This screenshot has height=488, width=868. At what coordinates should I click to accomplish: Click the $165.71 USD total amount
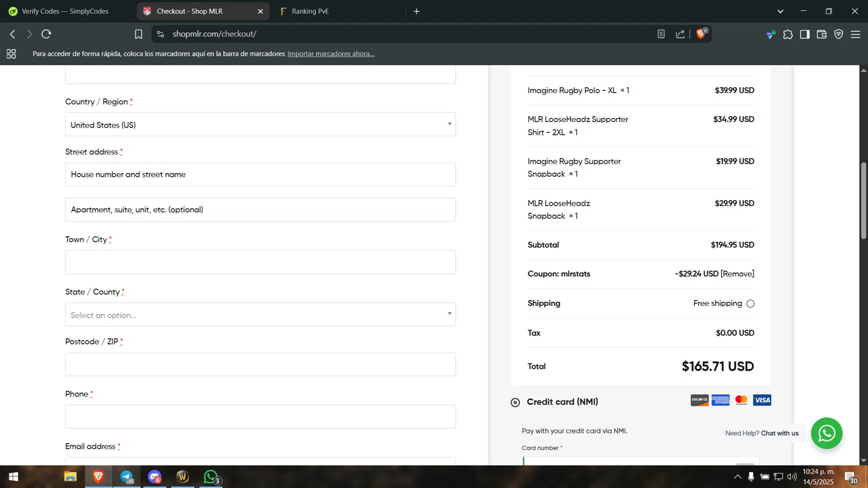point(718,367)
